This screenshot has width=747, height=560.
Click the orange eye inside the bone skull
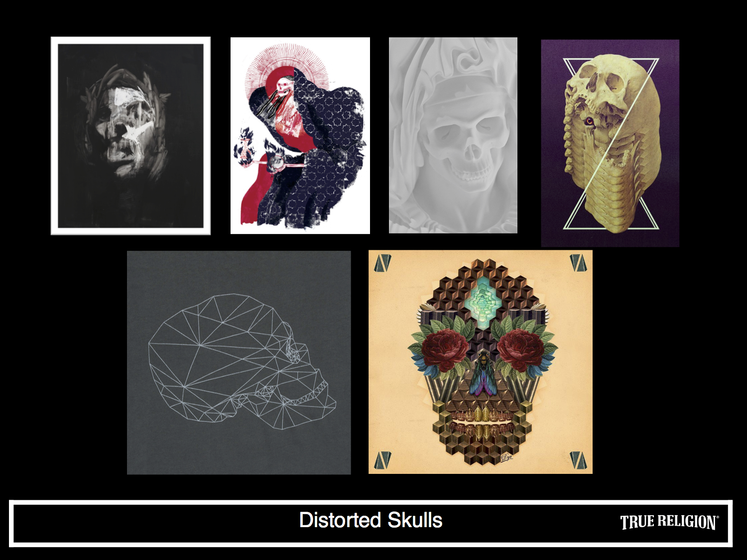click(x=590, y=121)
